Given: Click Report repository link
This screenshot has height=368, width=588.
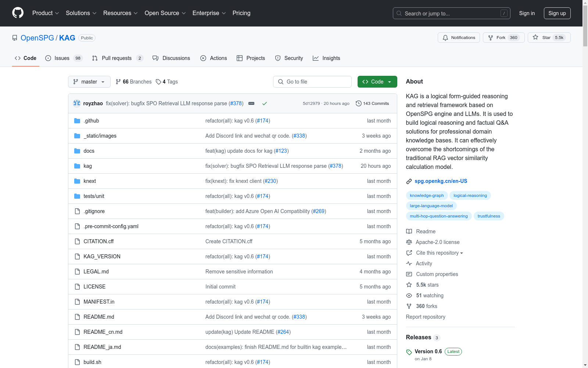Looking at the screenshot, I should pos(426,317).
